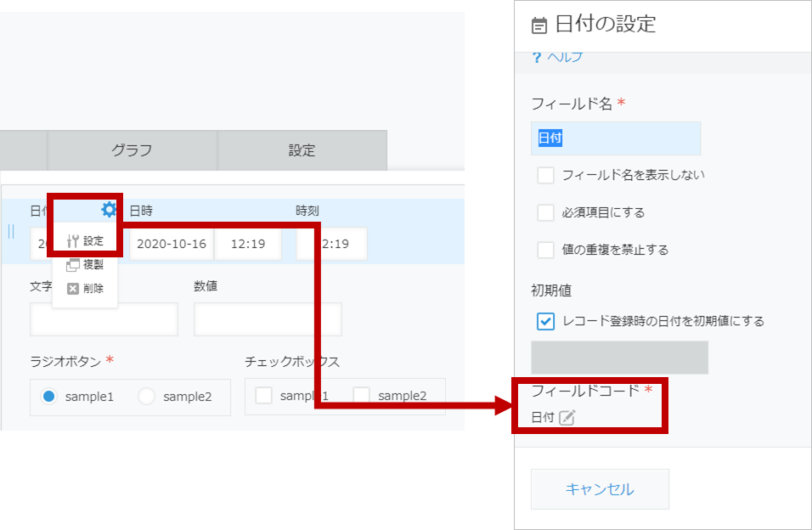This screenshot has height=530, width=812.
Task: Click the wrench icon beside 設定
Action: click(72, 241)
